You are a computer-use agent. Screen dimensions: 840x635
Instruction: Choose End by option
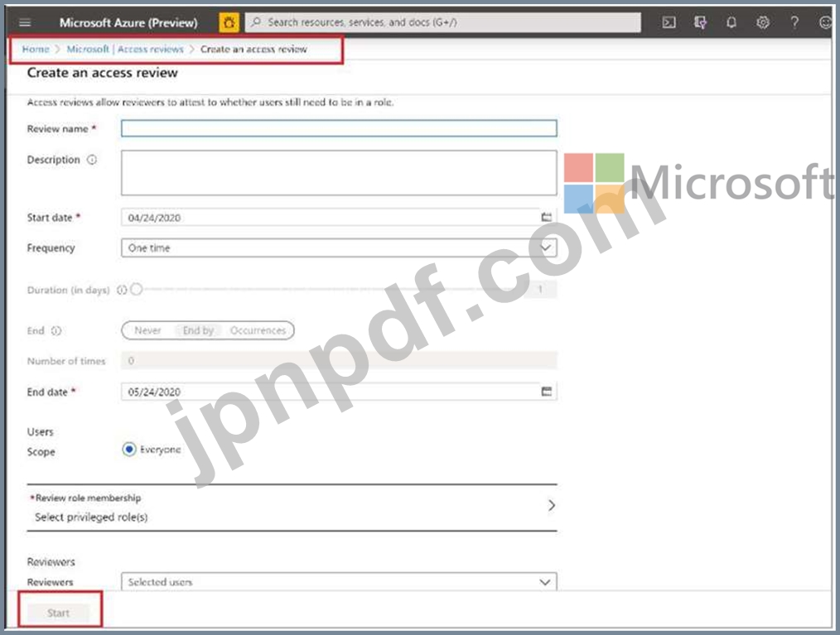click(x=198, y=330)
